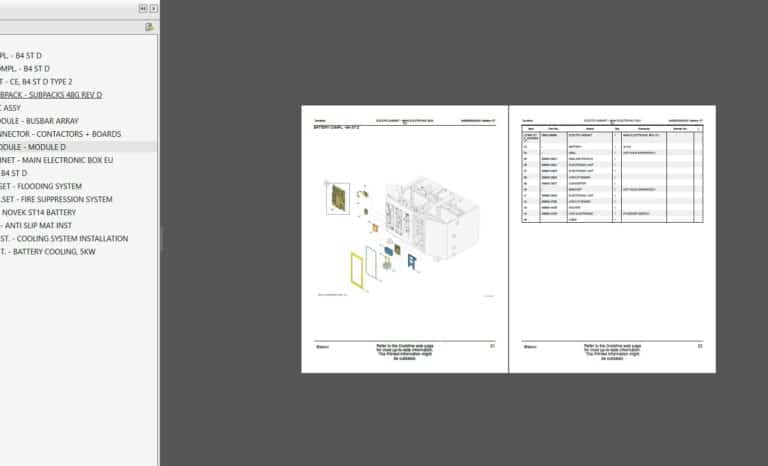Go to the 'MAIN ELECTRONIC BOX EU' bookmark
This screenshot has height=466, width=768.
pos(56,160)
